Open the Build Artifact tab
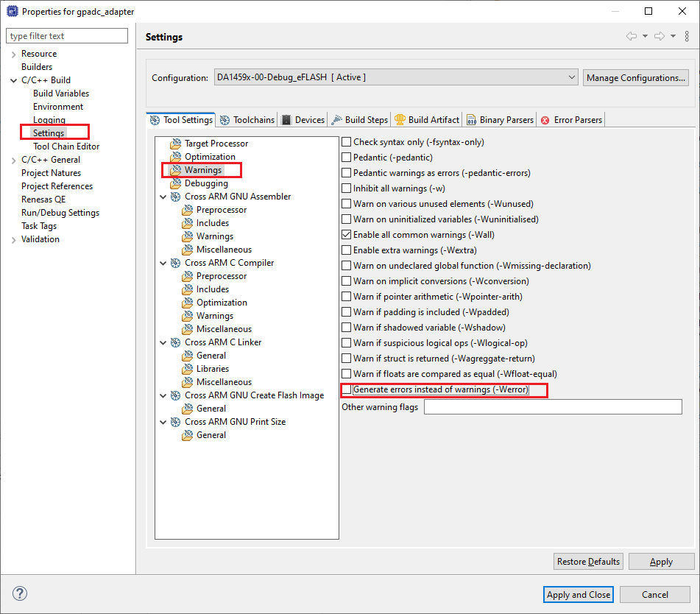Viewport: 700px width, 614px height. 427,120
